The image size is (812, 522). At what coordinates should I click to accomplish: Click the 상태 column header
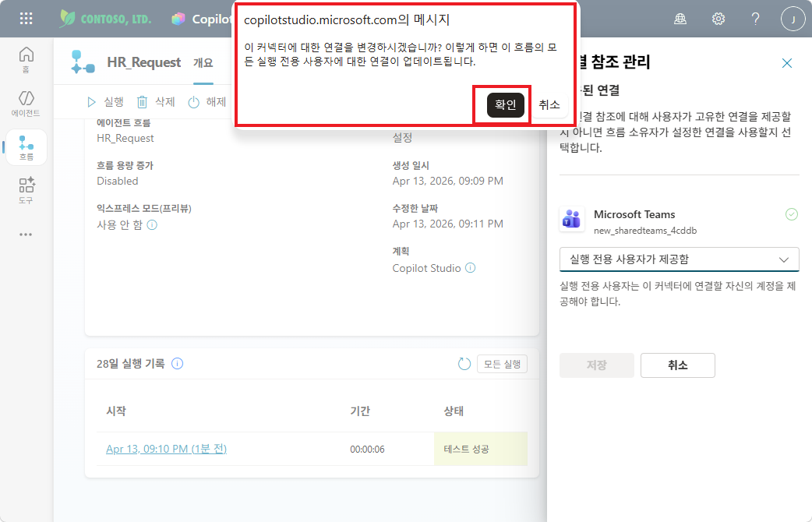(x=453, y=411)
